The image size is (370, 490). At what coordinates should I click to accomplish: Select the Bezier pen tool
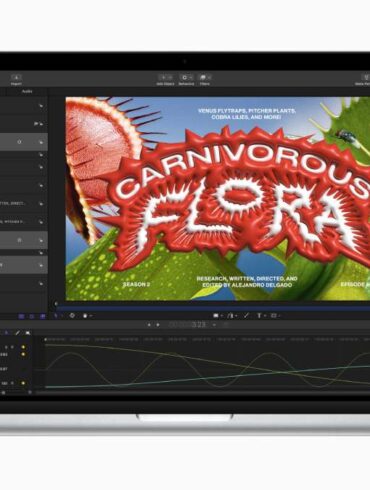(231, 315)
